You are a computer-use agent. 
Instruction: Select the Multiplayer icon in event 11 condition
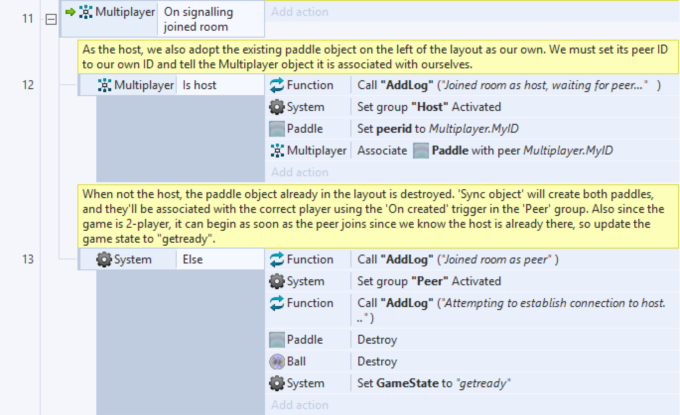[x=85, y=12]
